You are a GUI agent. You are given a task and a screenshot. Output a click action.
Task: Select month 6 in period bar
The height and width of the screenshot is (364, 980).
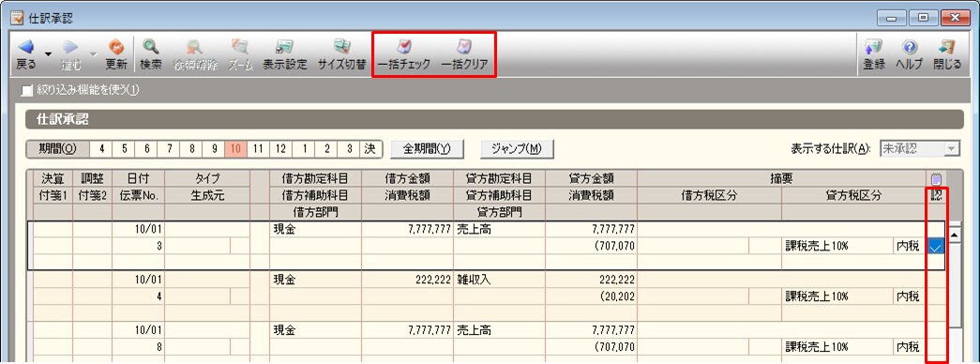coord(146,149)
